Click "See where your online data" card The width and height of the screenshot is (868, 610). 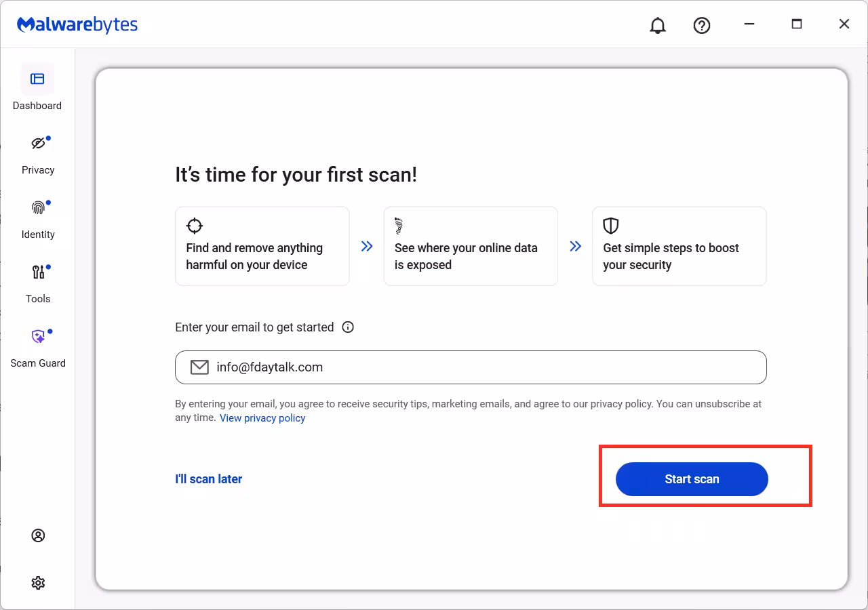pos(471,246)
